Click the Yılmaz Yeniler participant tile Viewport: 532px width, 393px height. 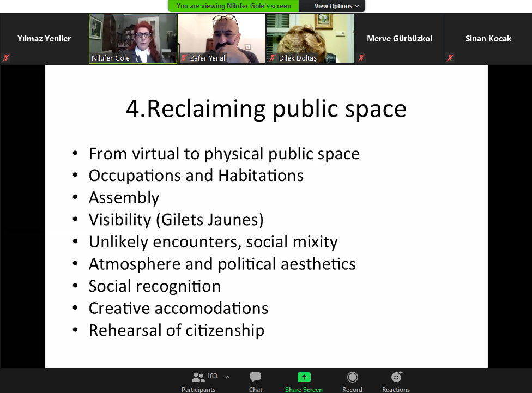44,39
